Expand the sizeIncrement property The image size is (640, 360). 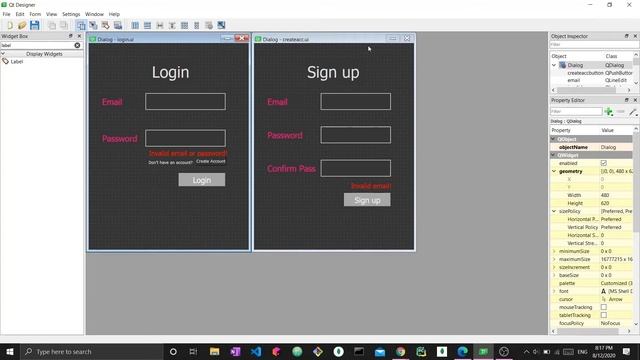point(554,267)
